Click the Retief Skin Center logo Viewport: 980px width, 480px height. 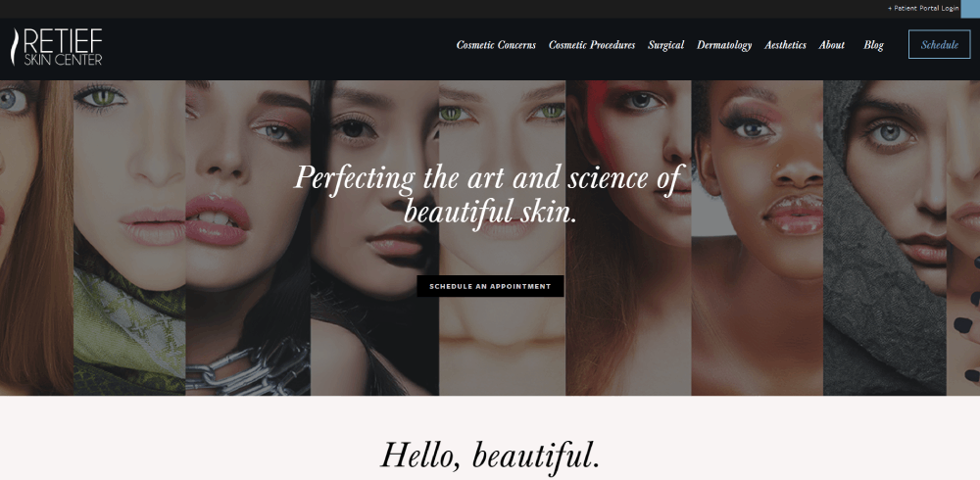(x=57, y=47)
